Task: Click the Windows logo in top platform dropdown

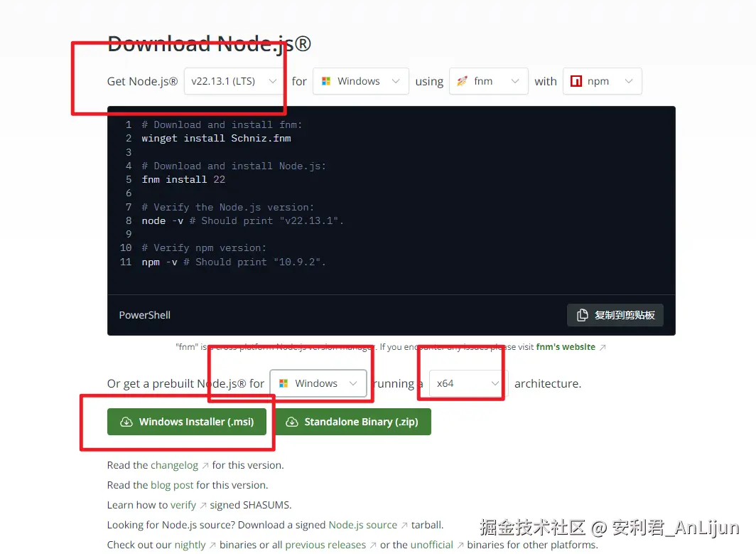Action: pyautogui.click(x=326, y=81)
